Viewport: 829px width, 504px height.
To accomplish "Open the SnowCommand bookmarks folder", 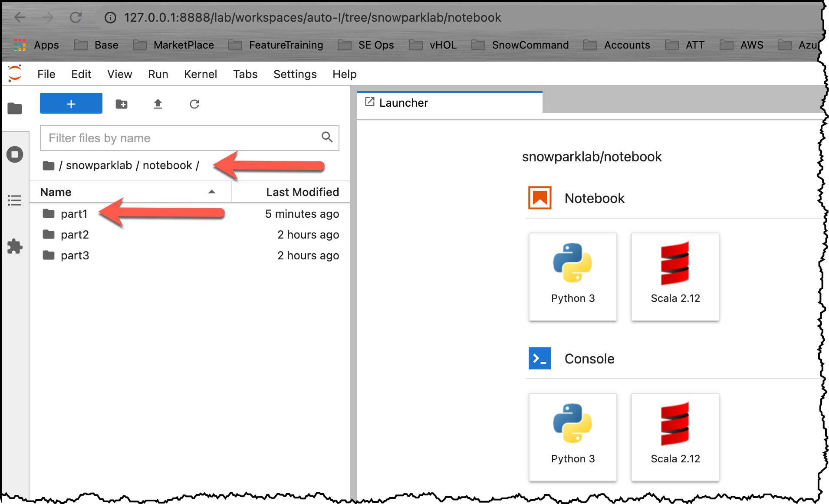I will click(x=520, y=45).
